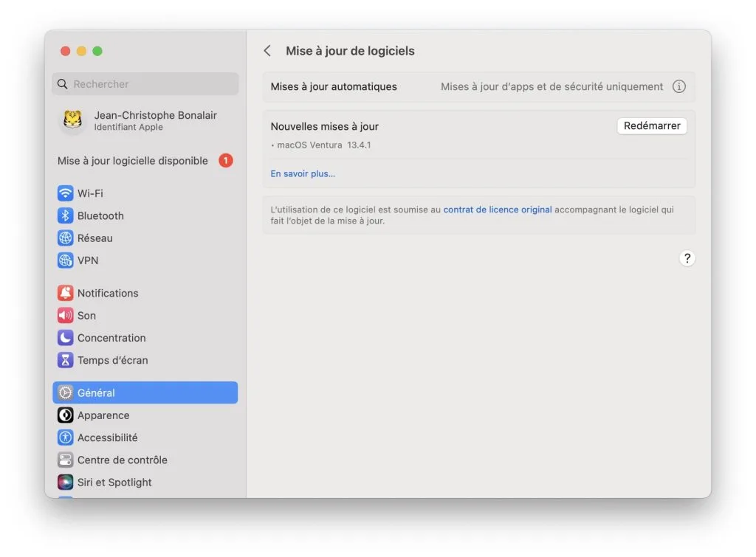The image size is (756, 557).
Task: Click the Redémarrer button
Action: [x=652, y=125]
